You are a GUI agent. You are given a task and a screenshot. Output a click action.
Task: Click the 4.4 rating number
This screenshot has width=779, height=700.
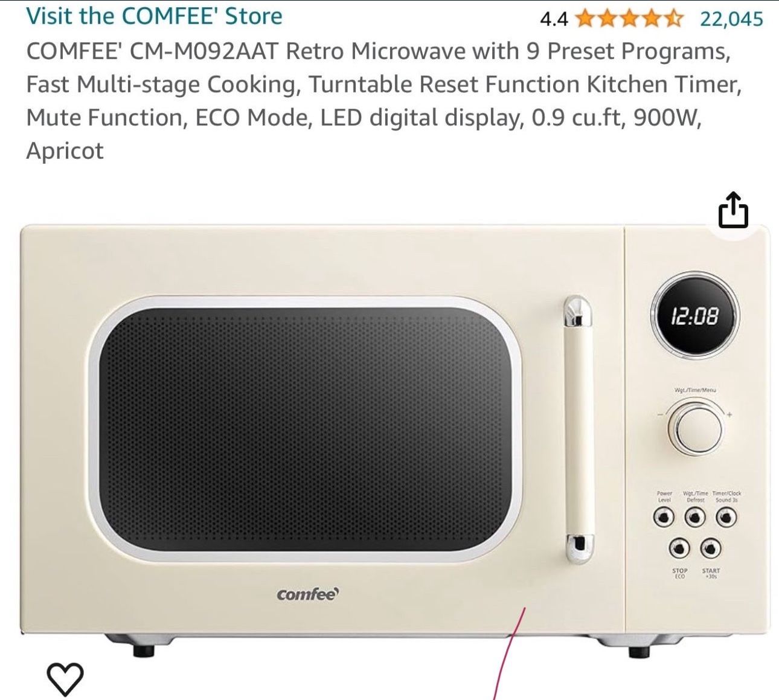pos(554,19)
